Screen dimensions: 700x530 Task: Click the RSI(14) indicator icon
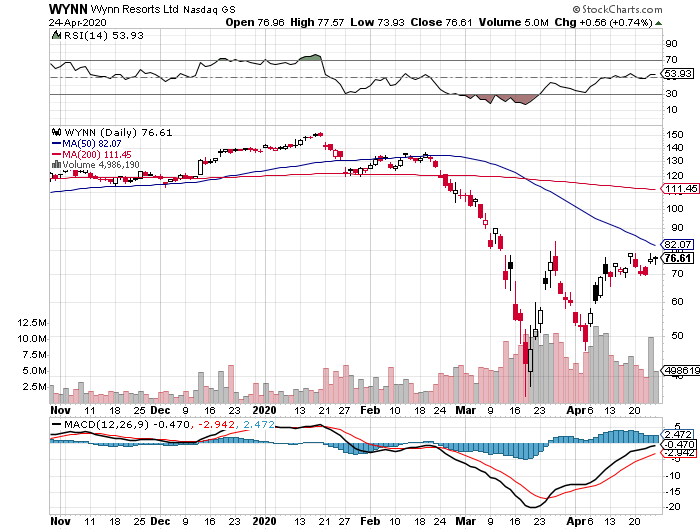[x=56, y=35]
